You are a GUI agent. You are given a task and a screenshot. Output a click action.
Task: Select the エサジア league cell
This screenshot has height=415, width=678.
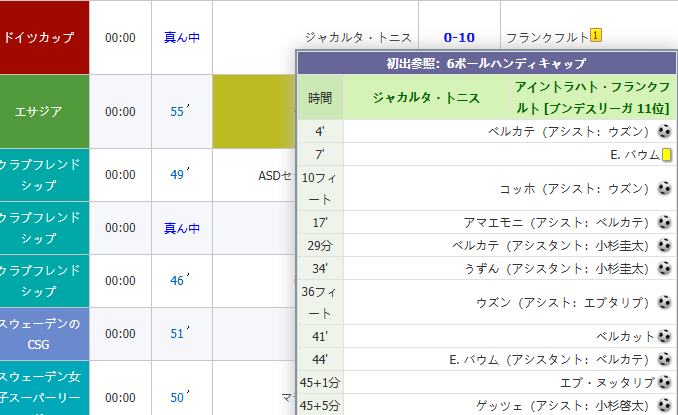tap(45, 112)
